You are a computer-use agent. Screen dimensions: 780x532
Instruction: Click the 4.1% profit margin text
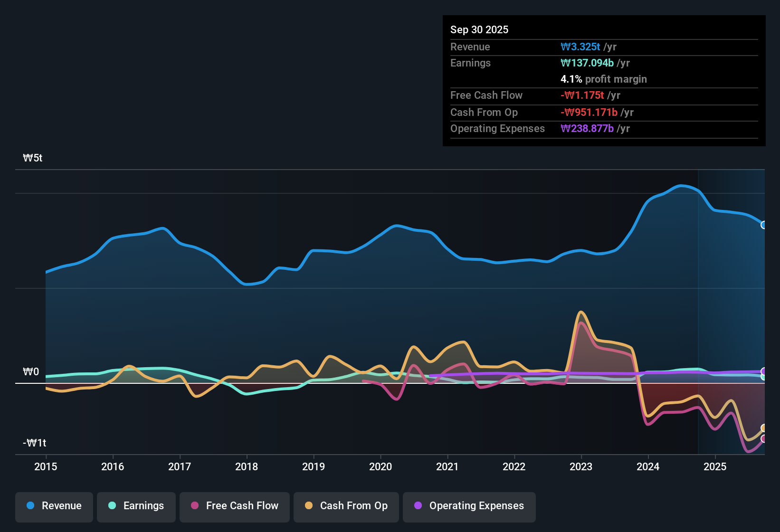(603, 79)
